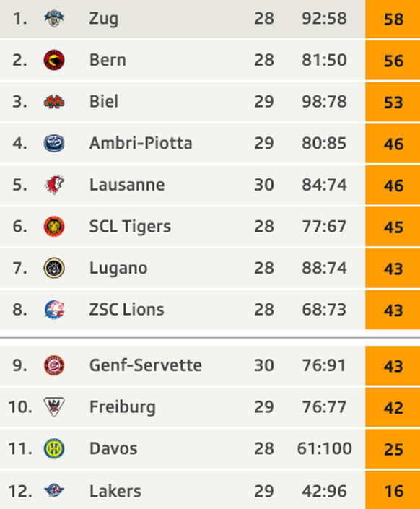Click the Ambri-Piotta puck logo
This screenshot has height=509, width=420.
click(x=54, y=143)
